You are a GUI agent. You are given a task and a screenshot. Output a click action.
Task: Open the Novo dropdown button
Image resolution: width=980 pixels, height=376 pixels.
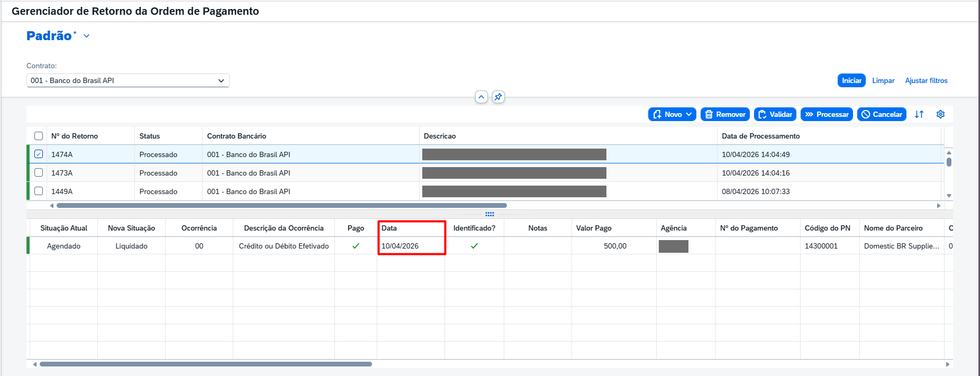pyautogui.click(x=672, y=114)
